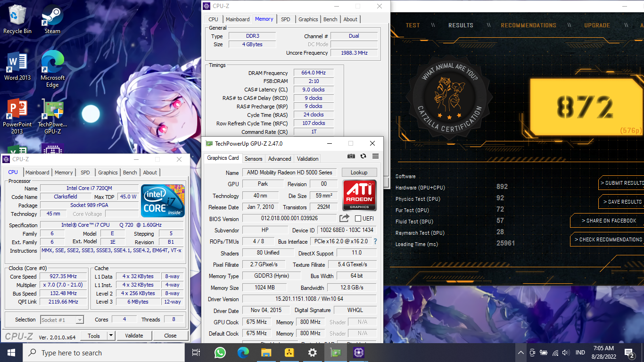Open Word 2013 desktop shortcut
Viewport: 644px width, 362px height.
[17, 66]
